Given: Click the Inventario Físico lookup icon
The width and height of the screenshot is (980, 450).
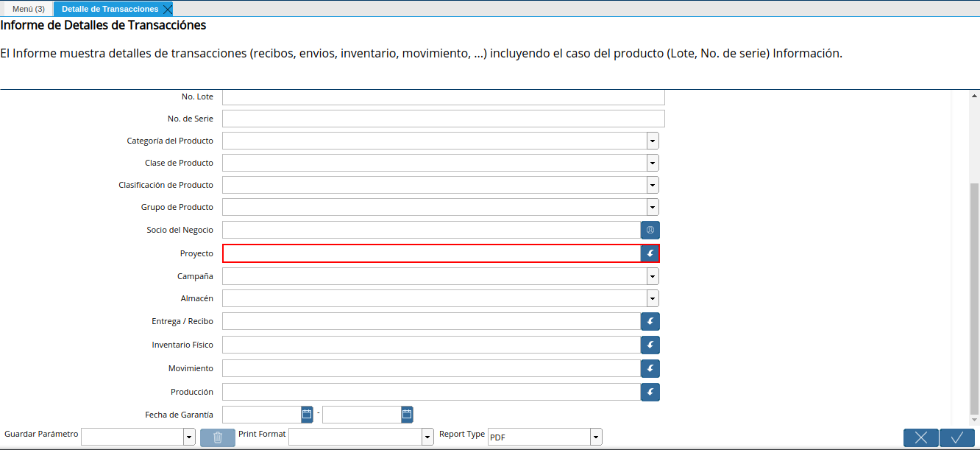Looking at the screenshot, I should coord(650,345).
